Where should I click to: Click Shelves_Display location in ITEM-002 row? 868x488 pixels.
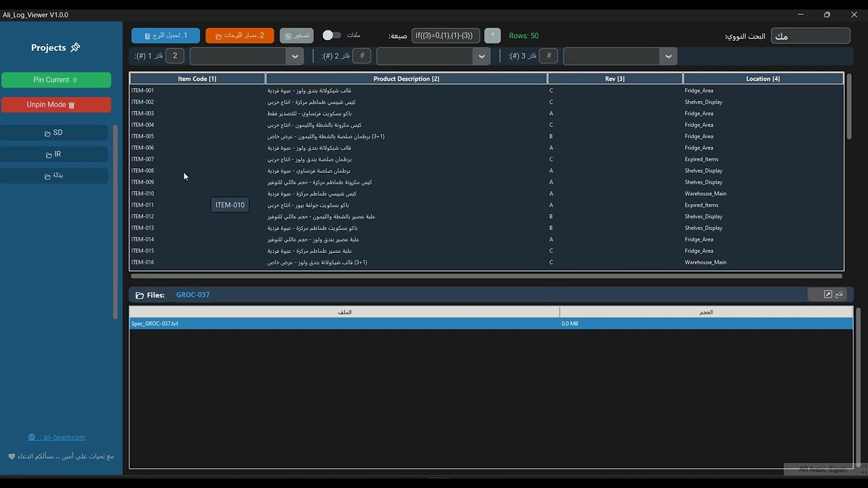tap(703, 102)
